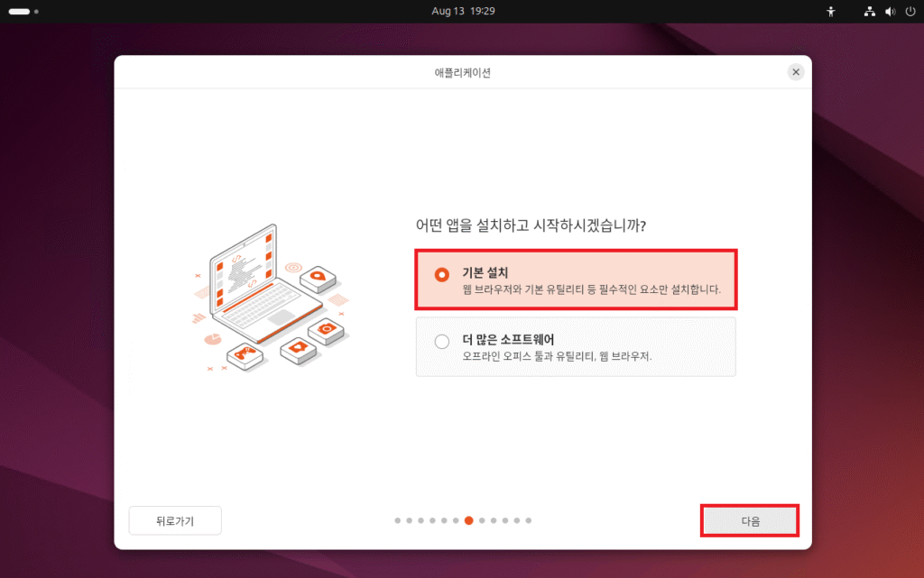Click the laptop illustration image
This screenshot has height=578, width=924.
pos(273,298)
